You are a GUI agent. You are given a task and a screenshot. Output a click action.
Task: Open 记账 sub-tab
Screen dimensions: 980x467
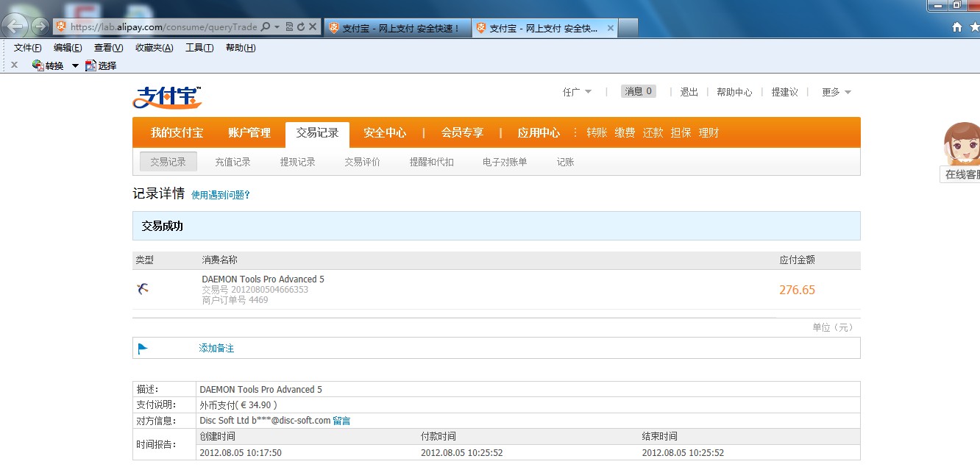click(565, 162)
